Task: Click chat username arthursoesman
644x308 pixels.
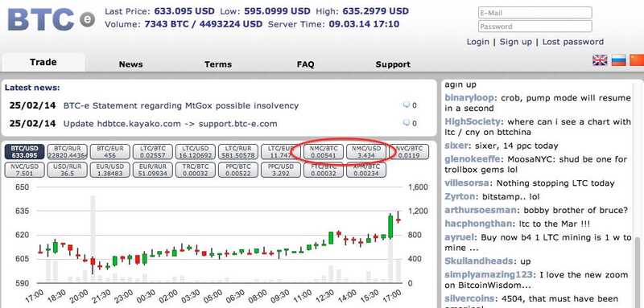Action: tap(481, 210)
